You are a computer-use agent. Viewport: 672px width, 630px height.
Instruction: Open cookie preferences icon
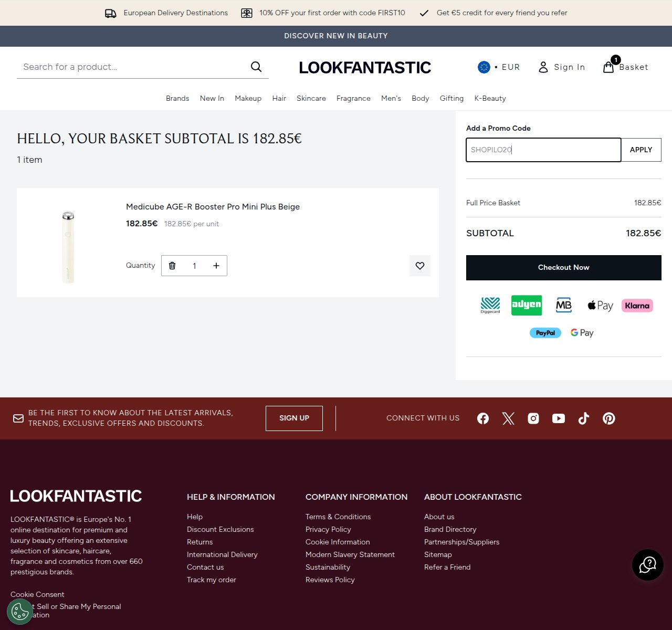click(x=20, y=612)
